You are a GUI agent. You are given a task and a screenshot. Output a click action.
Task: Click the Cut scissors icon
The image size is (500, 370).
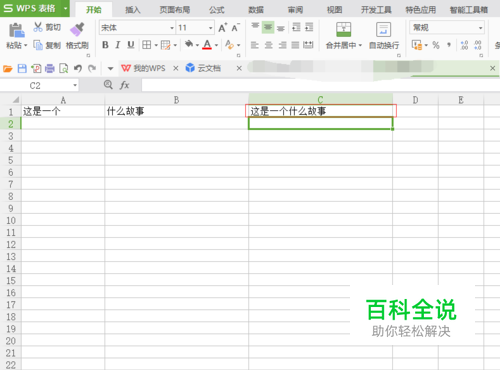[x=38, y=27]
